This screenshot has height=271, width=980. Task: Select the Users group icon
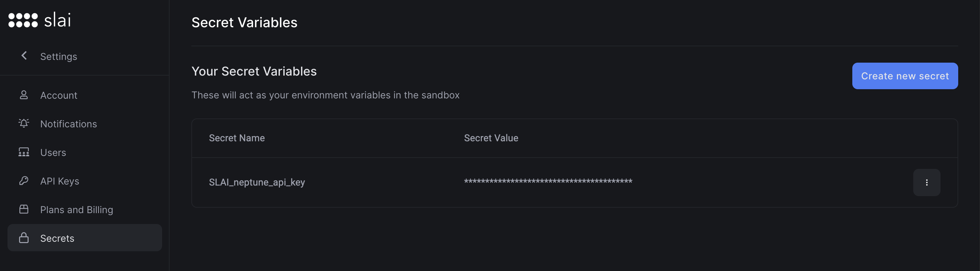pyautogui.click(x=23, y=152)
